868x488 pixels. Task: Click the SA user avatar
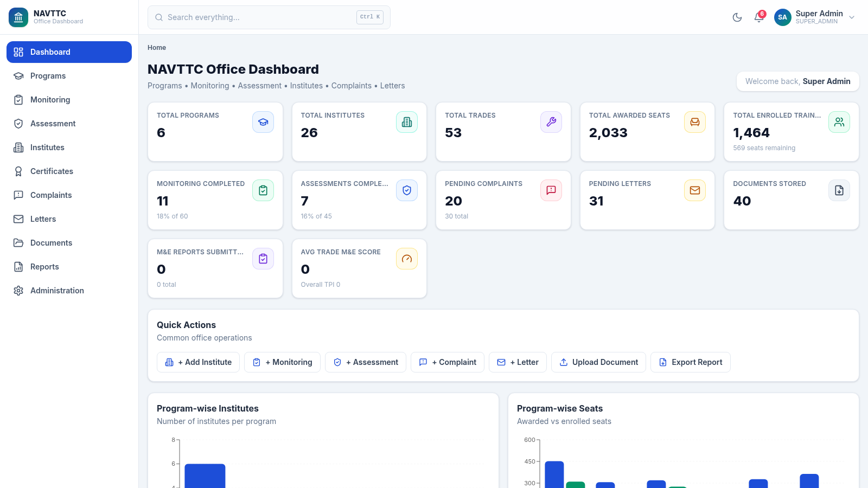coord(783,17)
